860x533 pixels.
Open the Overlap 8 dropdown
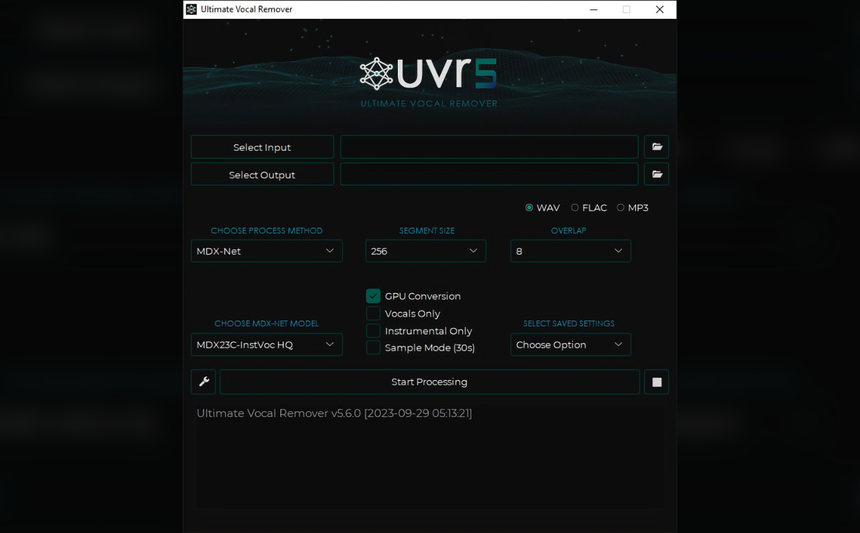click(570, 251)
